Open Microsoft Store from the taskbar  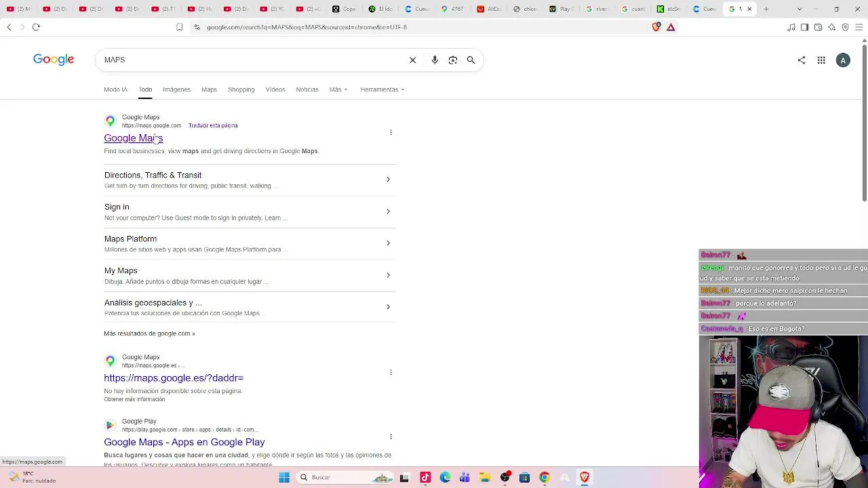pyautogui.click(x=524, y=477)
